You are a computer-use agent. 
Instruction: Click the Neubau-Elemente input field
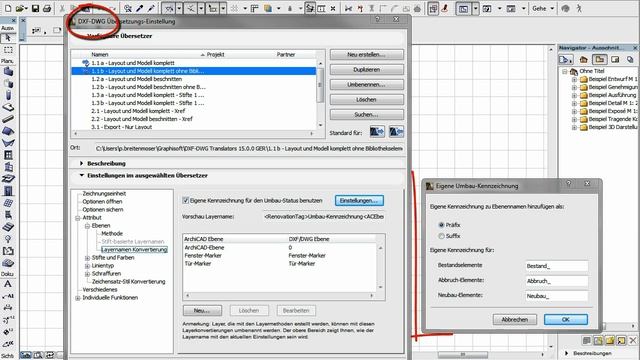(557, 296)
